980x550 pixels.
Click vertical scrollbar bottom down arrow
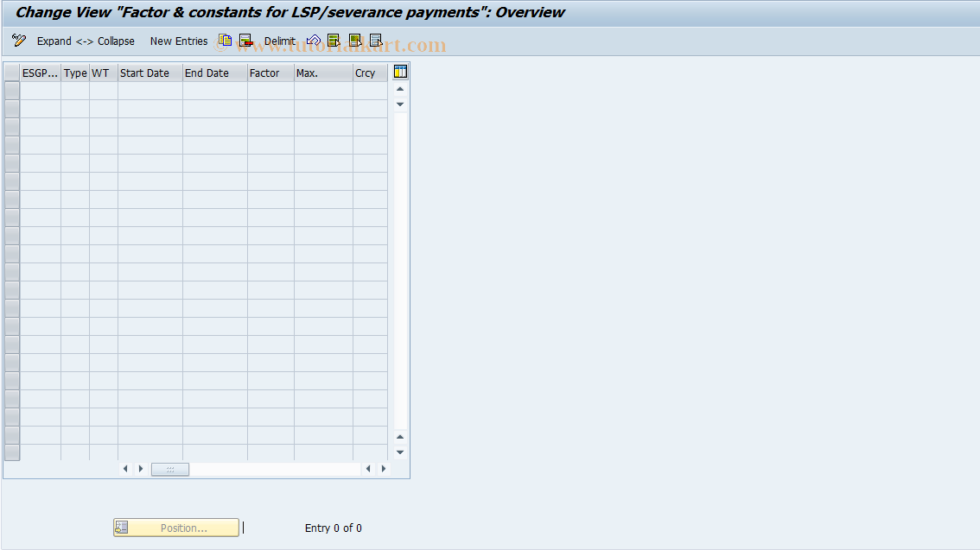[400, 452]
